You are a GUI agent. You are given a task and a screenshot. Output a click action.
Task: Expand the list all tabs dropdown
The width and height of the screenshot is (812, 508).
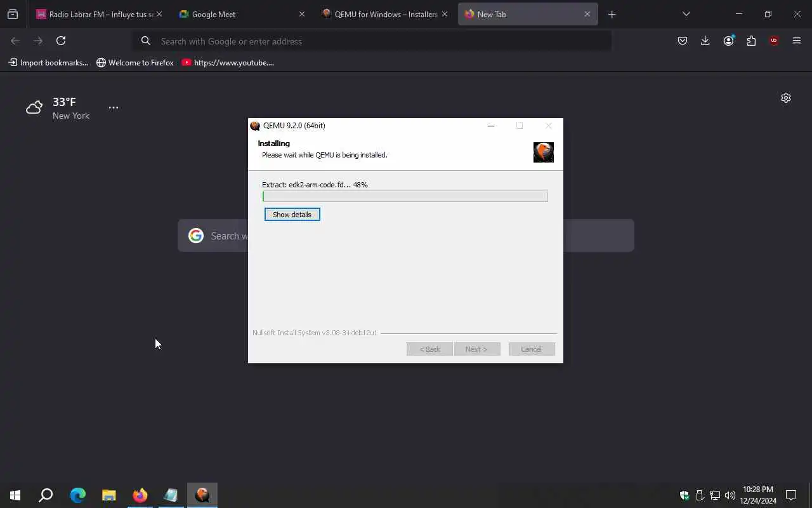pos(686,14)
